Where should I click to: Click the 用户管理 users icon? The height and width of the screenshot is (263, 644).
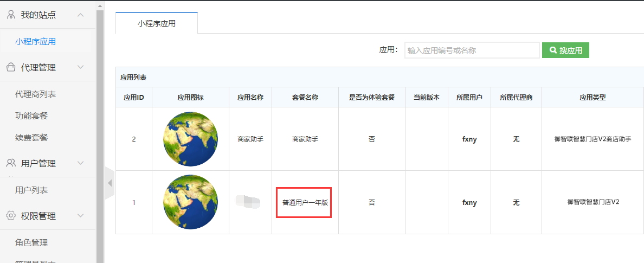[11, 163]
